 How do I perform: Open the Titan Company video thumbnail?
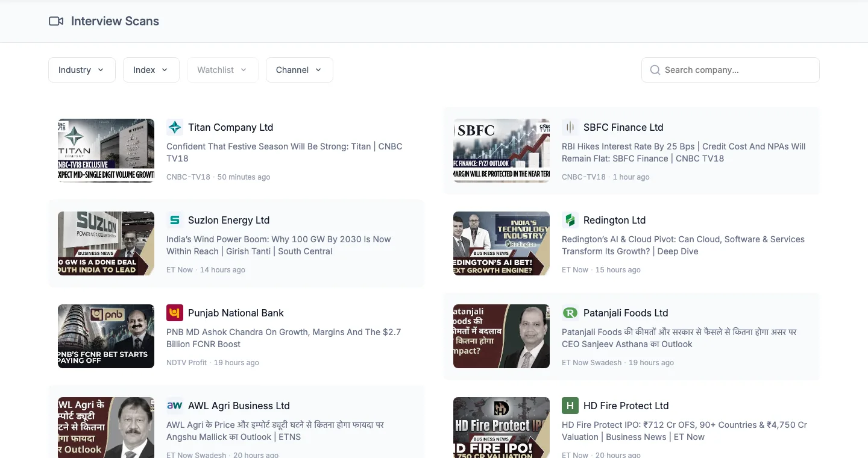pyautogui.click(x=106, y=151)
